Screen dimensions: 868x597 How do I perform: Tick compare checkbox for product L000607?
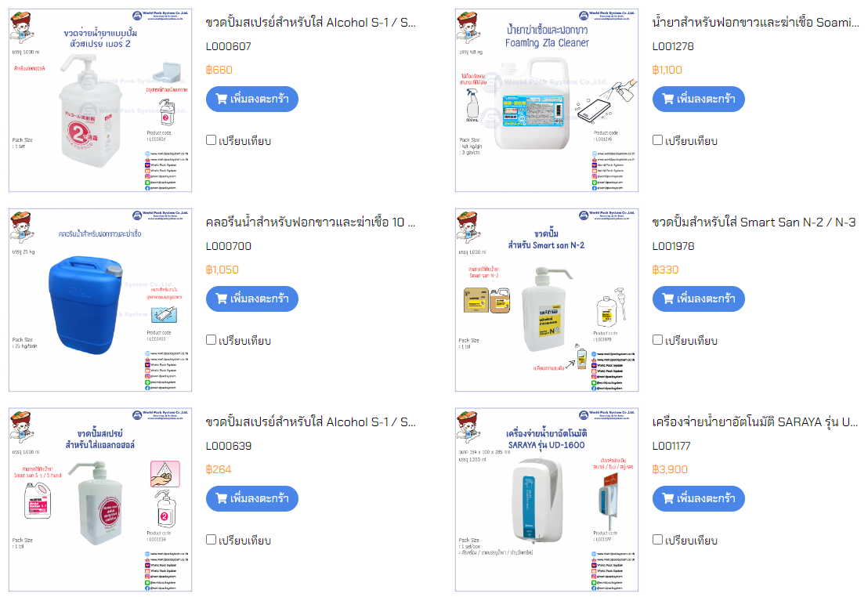click(x=211, y=140)
